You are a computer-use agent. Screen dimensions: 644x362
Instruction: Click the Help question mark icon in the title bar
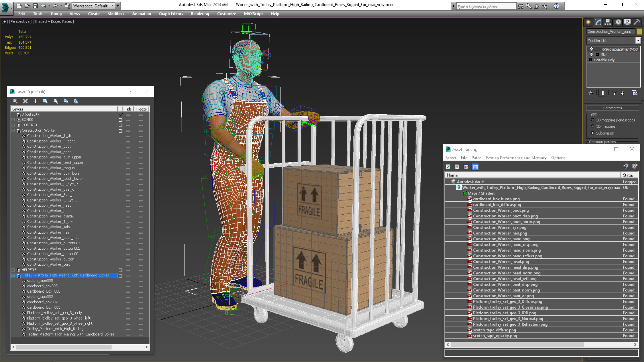pos(556,6)
